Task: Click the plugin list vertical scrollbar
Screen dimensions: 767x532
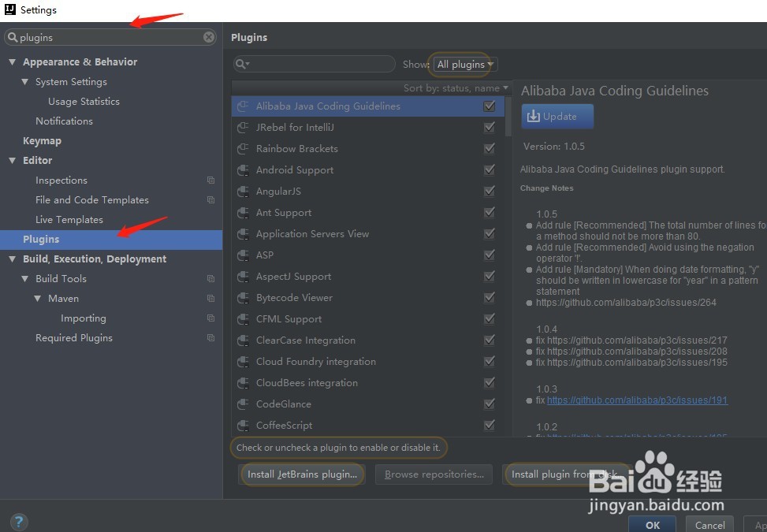Action: (x=508, y=117)
